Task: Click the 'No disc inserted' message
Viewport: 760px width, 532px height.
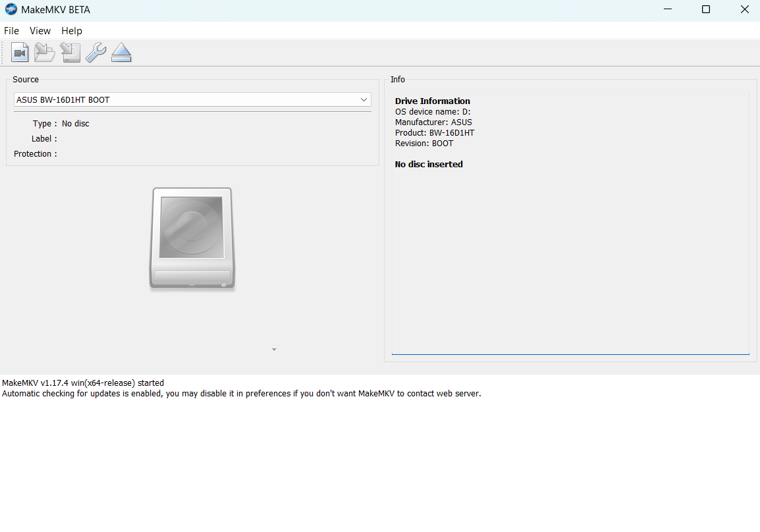Action: point(429,164)
